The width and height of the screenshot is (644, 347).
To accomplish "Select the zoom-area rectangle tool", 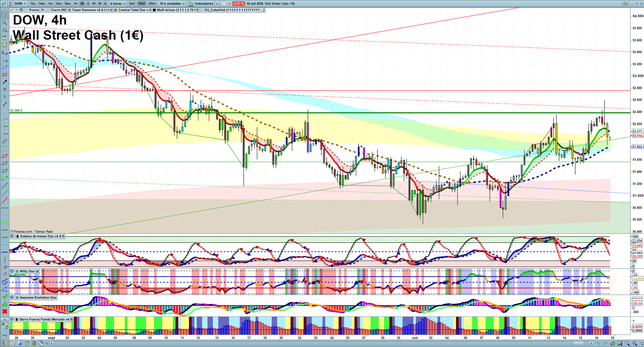I will [x=5, y=30].
